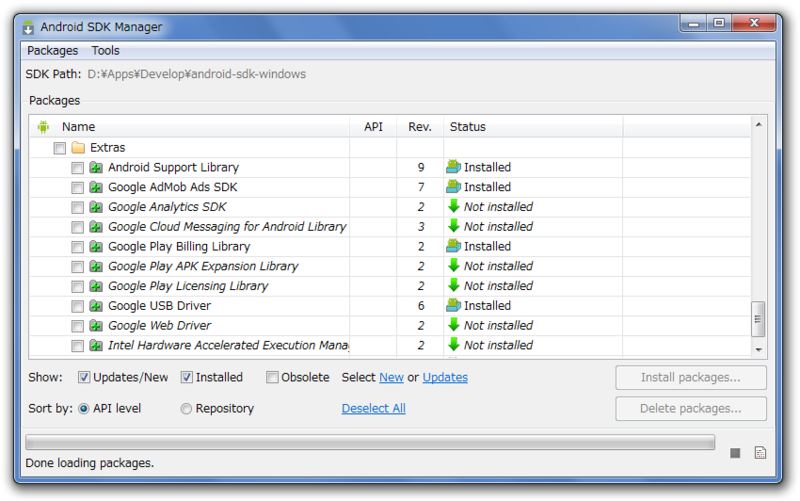Click Android SDK Manager title bar icon
The image size is (800, 501).
[x=29, y=27]
